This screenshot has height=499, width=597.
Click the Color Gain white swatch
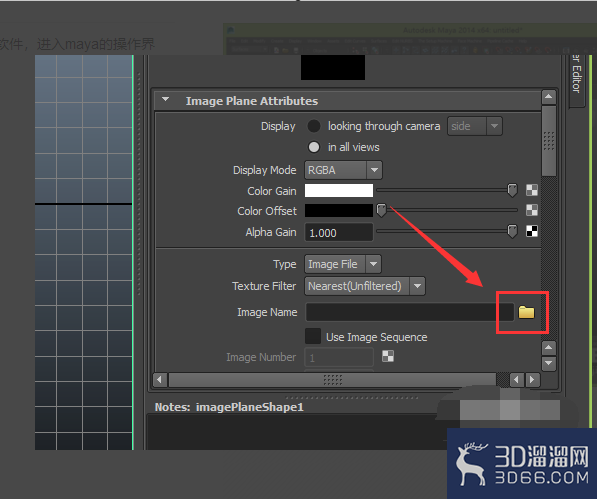[x=339, y=190]
